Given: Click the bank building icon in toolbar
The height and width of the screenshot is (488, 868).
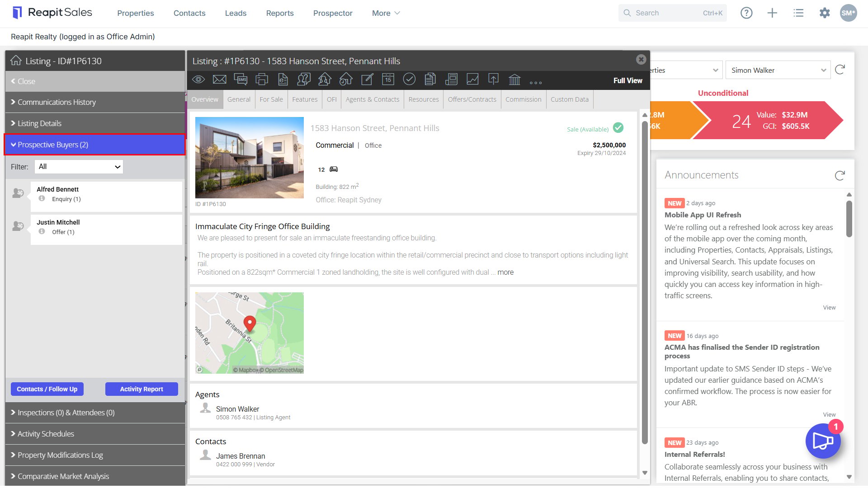Looking at the screenshot, I should 514,80.
